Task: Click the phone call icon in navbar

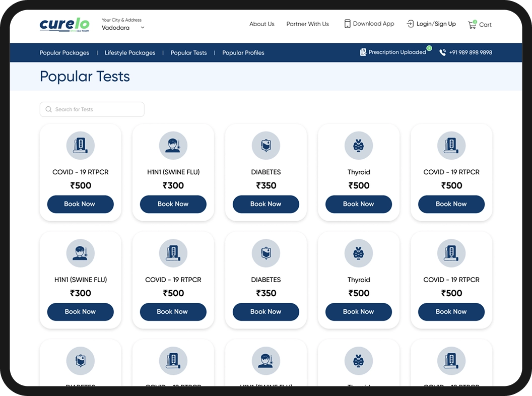Action: [x=442, y=52]
